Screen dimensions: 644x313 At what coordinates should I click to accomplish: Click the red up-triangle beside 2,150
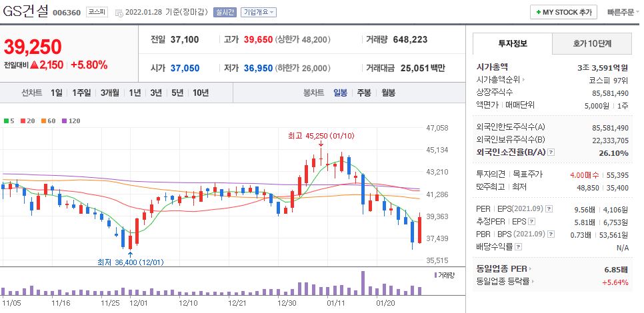(x=34, y=65)
